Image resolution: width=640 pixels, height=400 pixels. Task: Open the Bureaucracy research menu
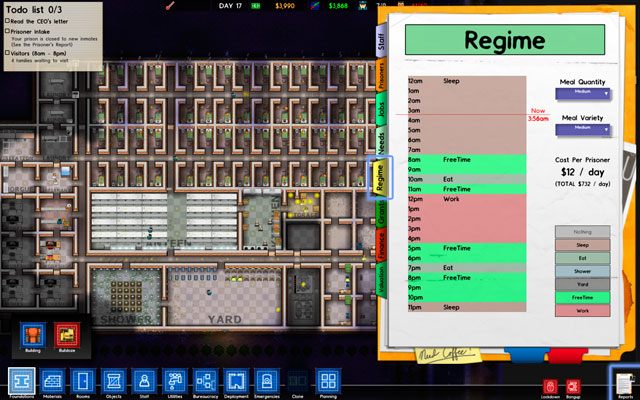[205, 381]
